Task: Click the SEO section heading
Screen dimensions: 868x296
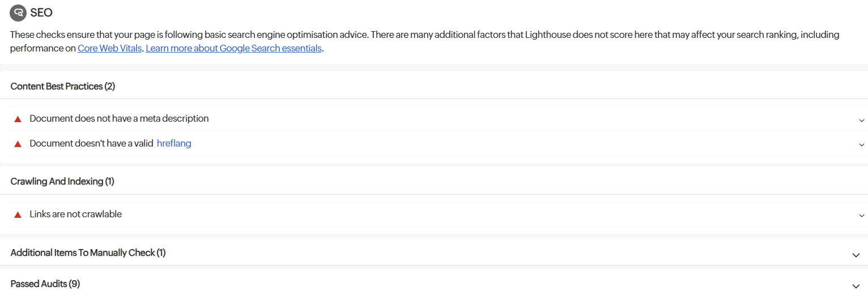Action: point(41,12)
